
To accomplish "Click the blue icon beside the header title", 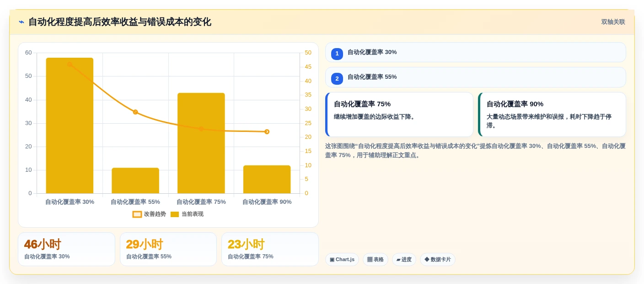I will (21, 22).
